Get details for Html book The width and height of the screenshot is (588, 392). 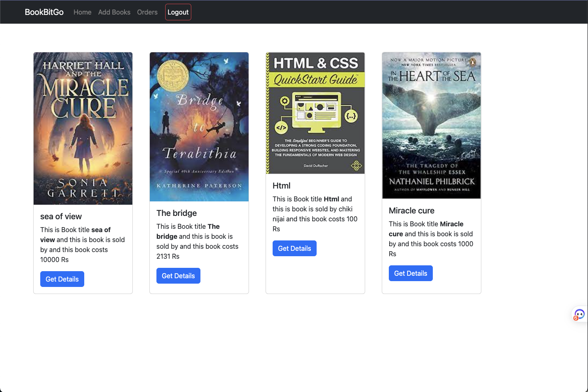(x=295, y=248)
